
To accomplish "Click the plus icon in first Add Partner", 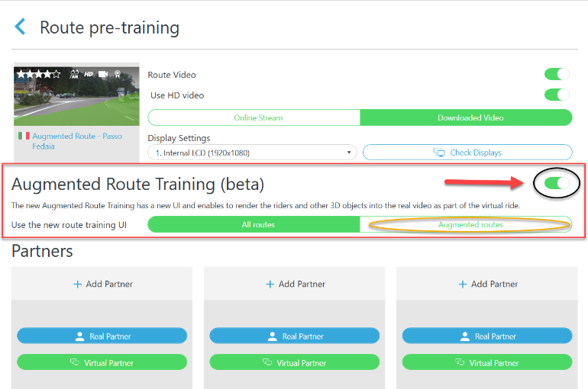I will (x=77, y=284).
